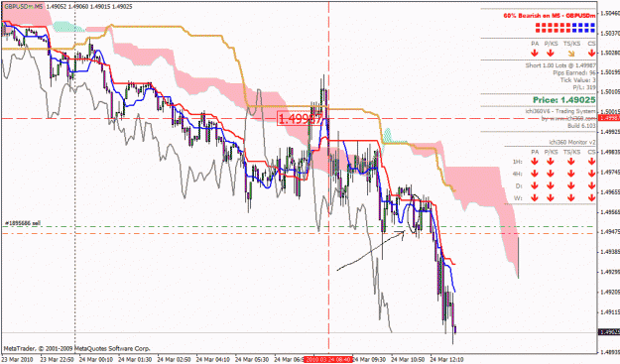Click the D row PA arrow

535,185
